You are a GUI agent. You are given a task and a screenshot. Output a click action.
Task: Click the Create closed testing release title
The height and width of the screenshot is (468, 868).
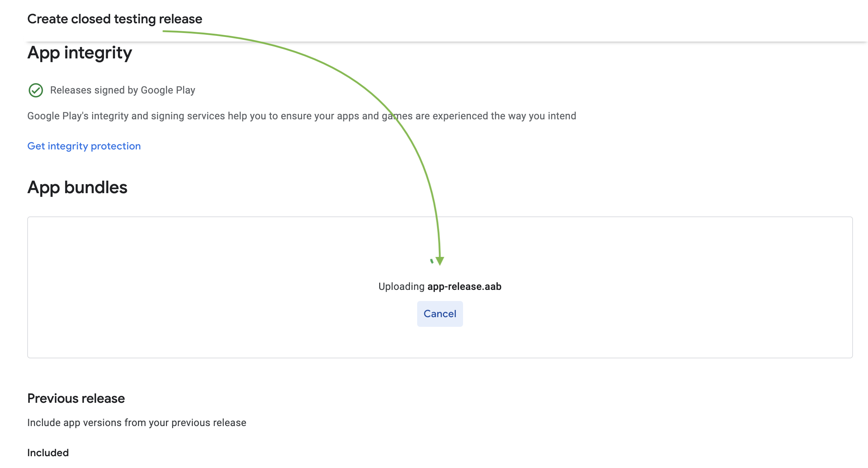click(x=115, y=19)
